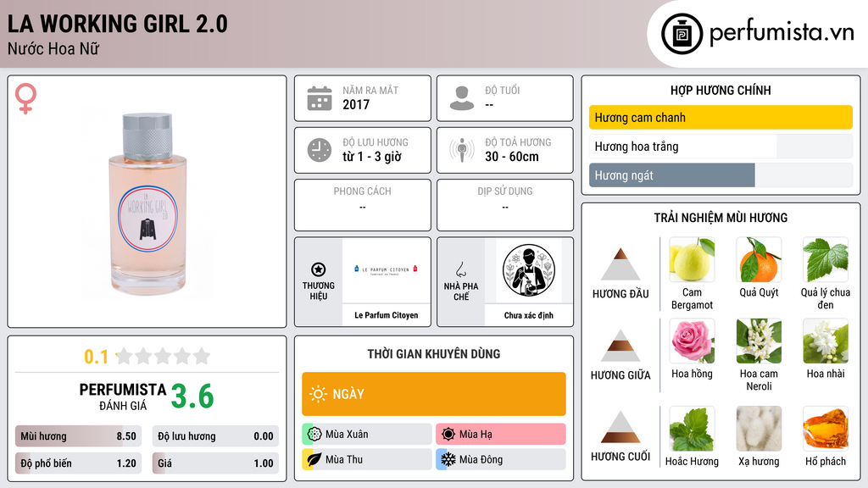Click the 2017 release year value
Viewport: 868px width, 488px height.
click(356, 104)
